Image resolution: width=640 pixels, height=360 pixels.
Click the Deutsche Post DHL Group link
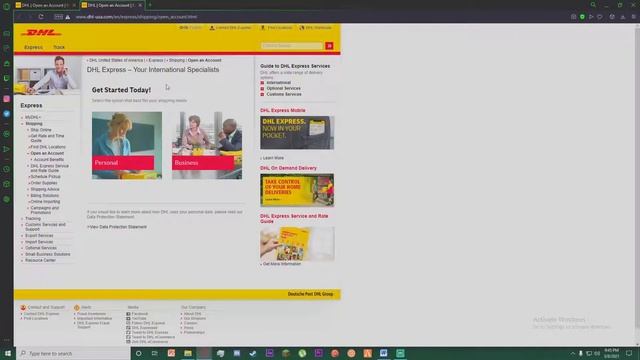310,294
